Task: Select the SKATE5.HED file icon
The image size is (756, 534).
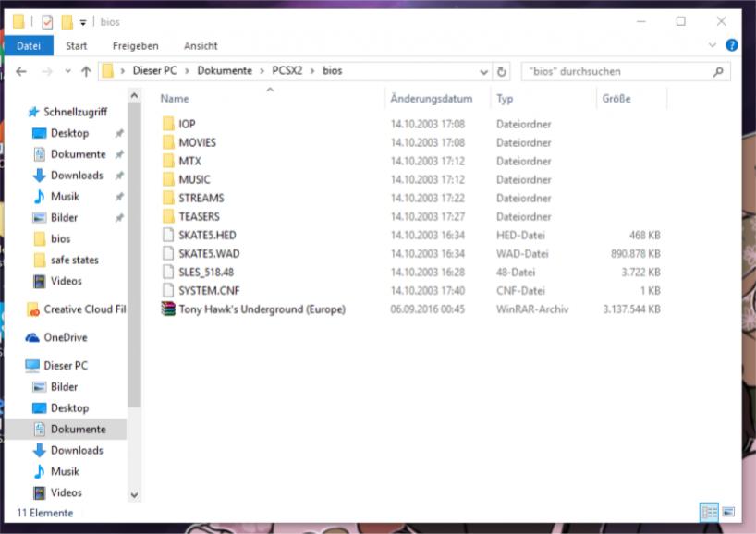Action: coord(168,235)
